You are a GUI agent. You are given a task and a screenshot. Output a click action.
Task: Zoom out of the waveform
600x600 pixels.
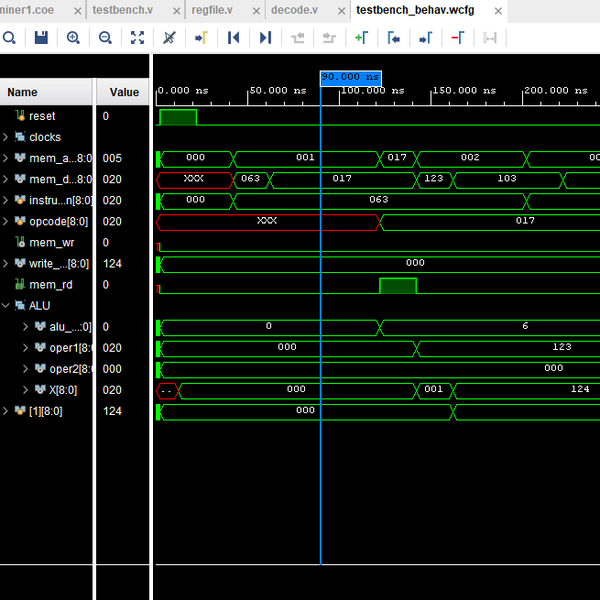coord(105,38)
